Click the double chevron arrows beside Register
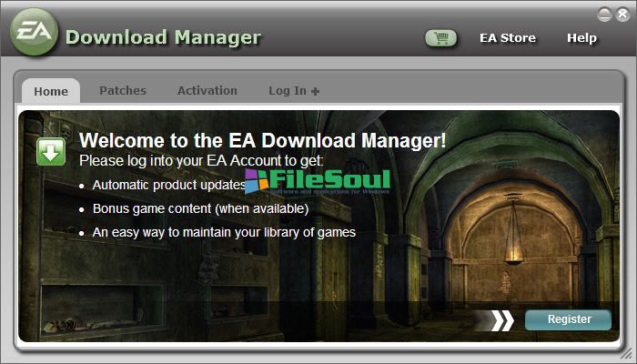This screenshot has height=364, width=637. [502, 320]
